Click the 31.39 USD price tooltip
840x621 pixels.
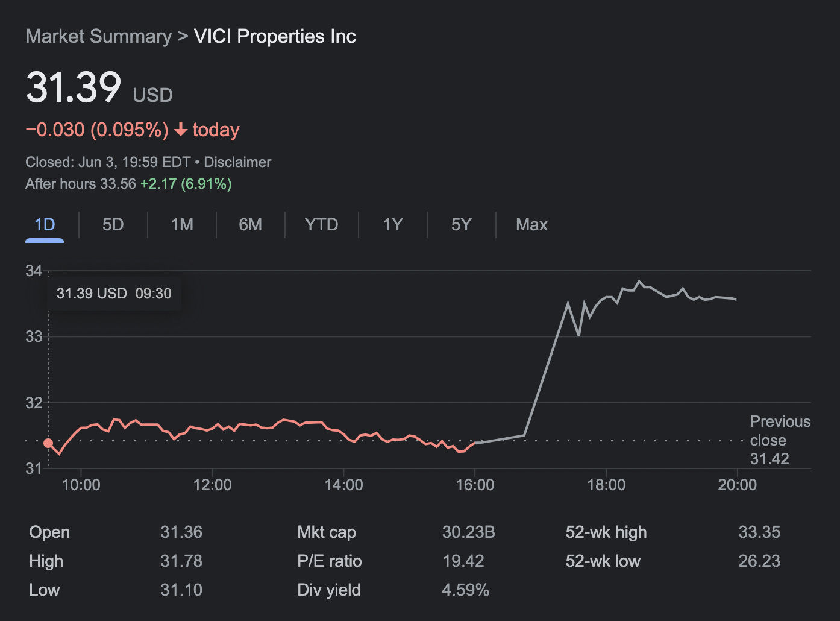click(x=113, y=294)
